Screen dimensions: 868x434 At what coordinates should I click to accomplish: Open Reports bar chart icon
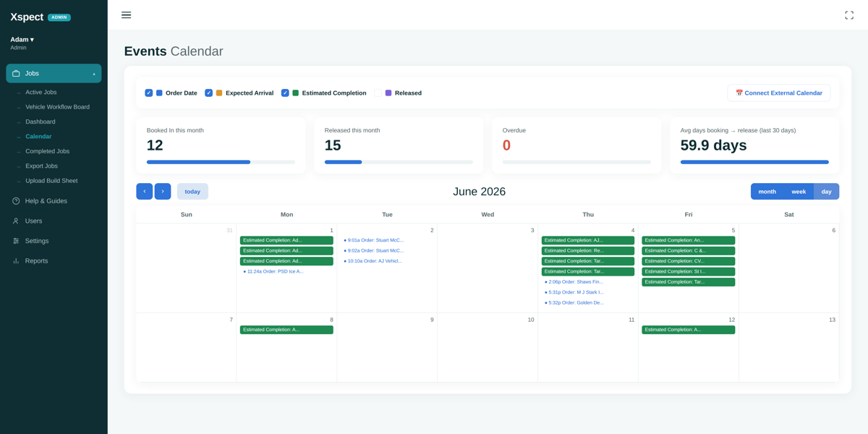16,261
